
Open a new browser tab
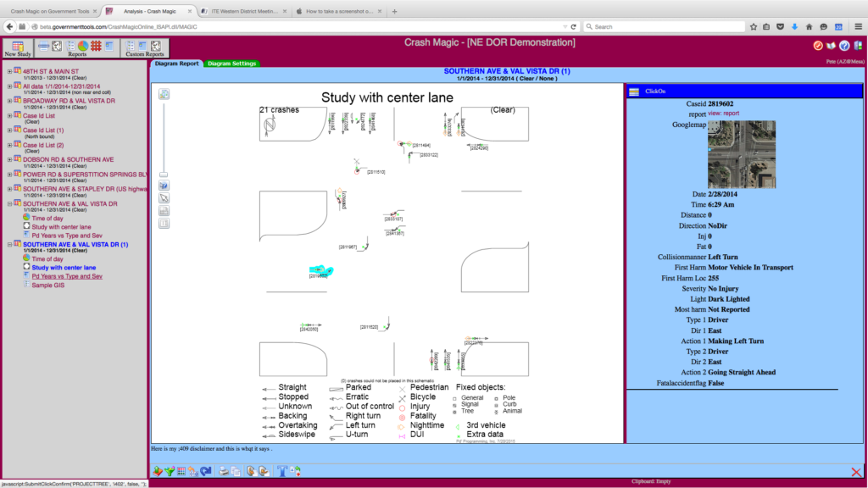click(395, 11)
